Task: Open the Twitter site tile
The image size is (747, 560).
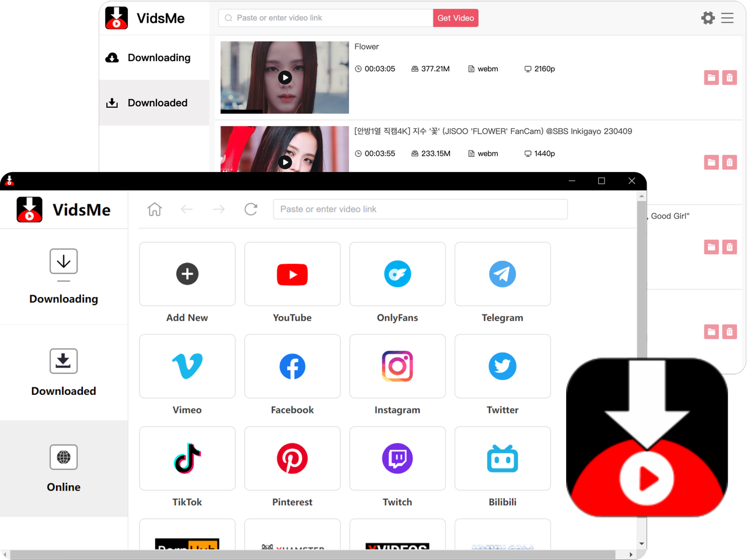Action: coord(502,366)
